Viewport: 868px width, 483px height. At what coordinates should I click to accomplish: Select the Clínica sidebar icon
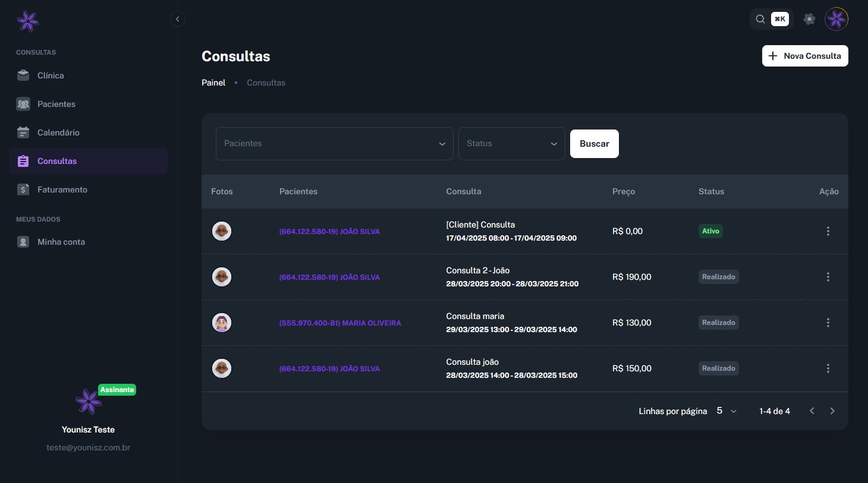click(23, 75)
